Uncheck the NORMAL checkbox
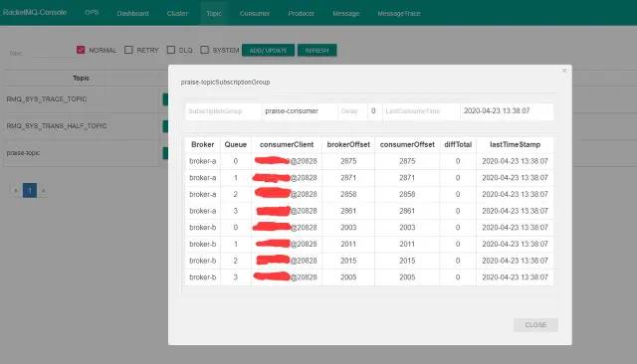The width and height of the screenshot is (637, 364). 81,50
